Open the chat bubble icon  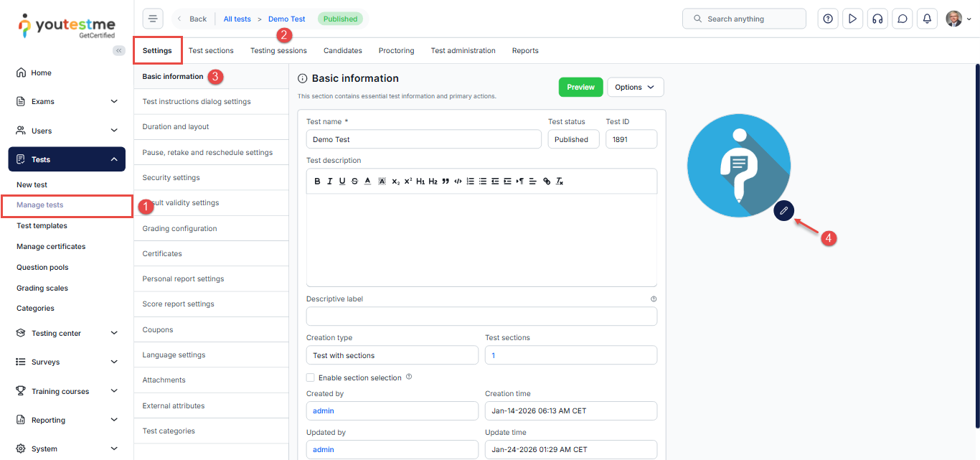[x=903, y=19]
